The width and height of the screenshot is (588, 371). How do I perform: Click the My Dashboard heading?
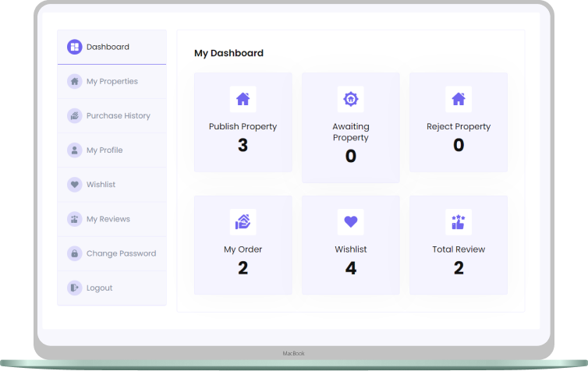[228, 53]
